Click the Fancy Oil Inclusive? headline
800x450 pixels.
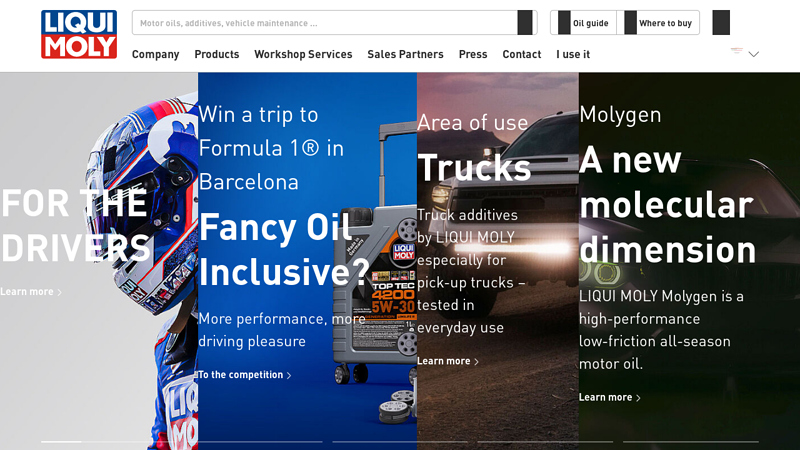point(284,249)
